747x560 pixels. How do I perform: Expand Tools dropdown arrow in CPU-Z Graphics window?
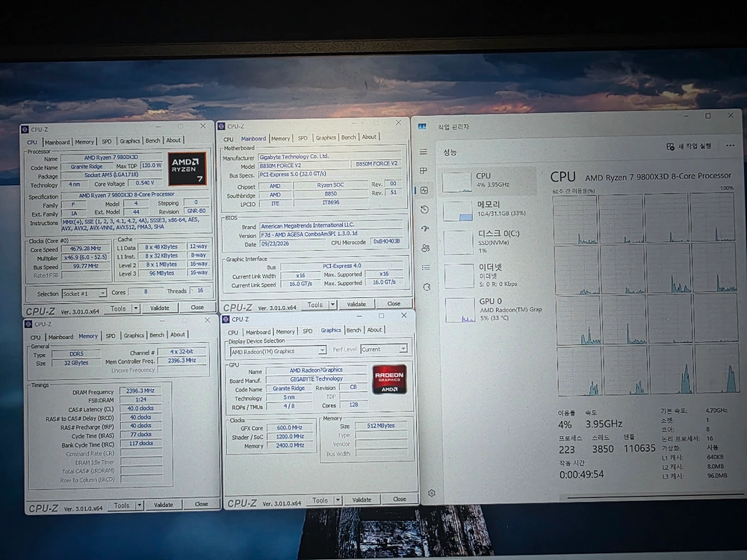pos(338,500)
